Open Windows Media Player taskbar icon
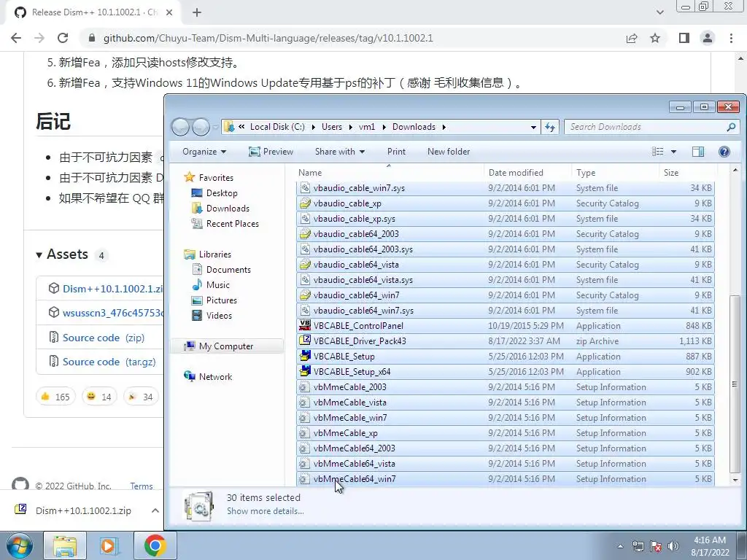 tap(109, 545)
